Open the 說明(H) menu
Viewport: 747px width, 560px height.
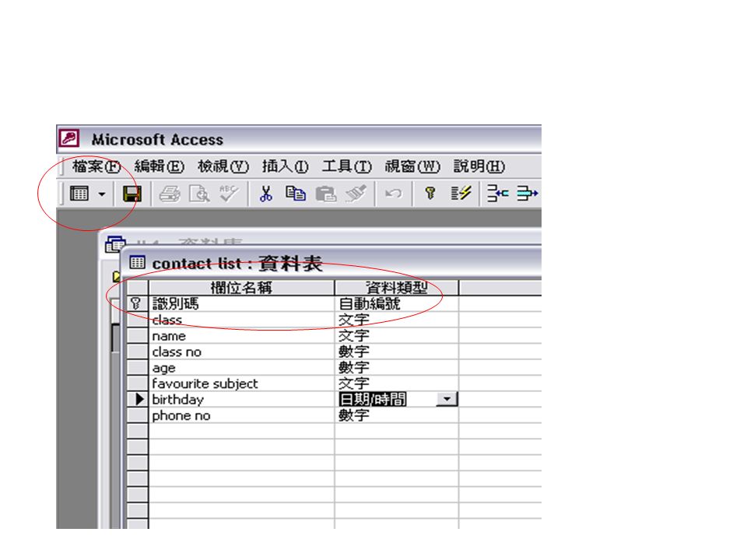coord(479,166)
